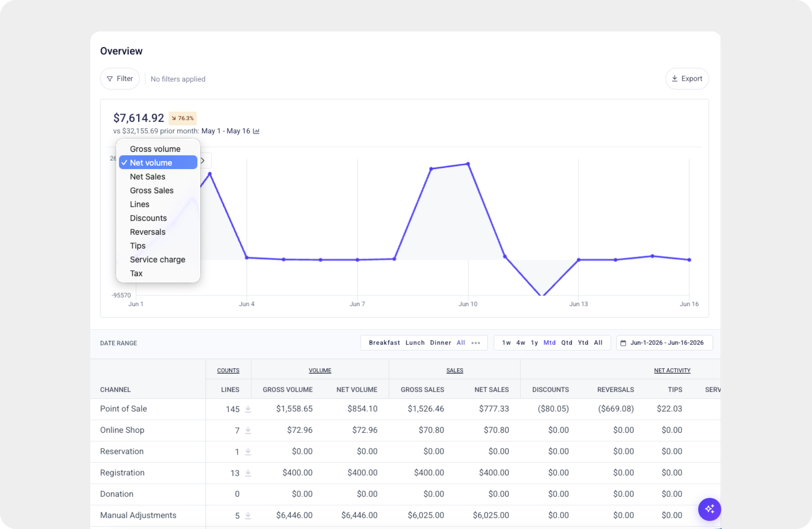Choose Lines metric option
The width and height of the screenshot is (812, 529).
[x=158, y=204]
